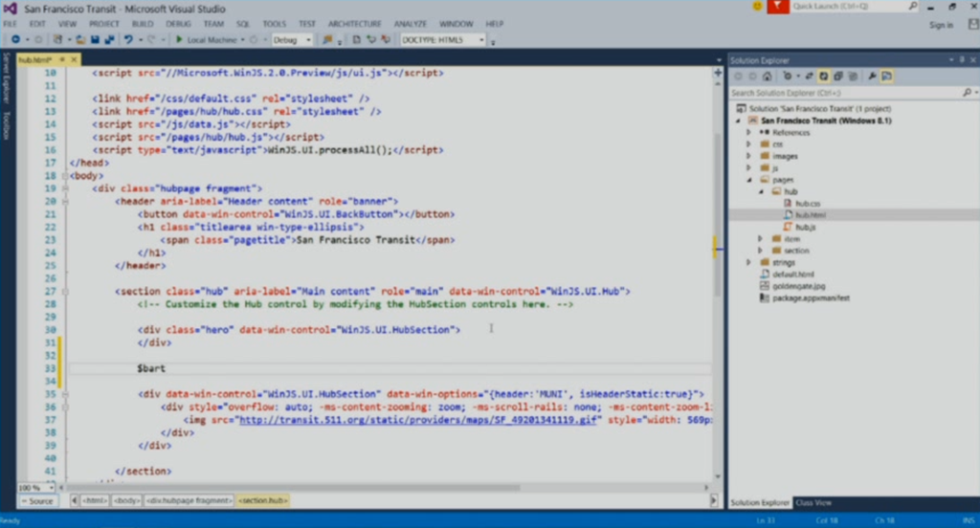This screenshot has height=528, width=980.
Task: Close the hub.html tab
Action: coord(74,59)
